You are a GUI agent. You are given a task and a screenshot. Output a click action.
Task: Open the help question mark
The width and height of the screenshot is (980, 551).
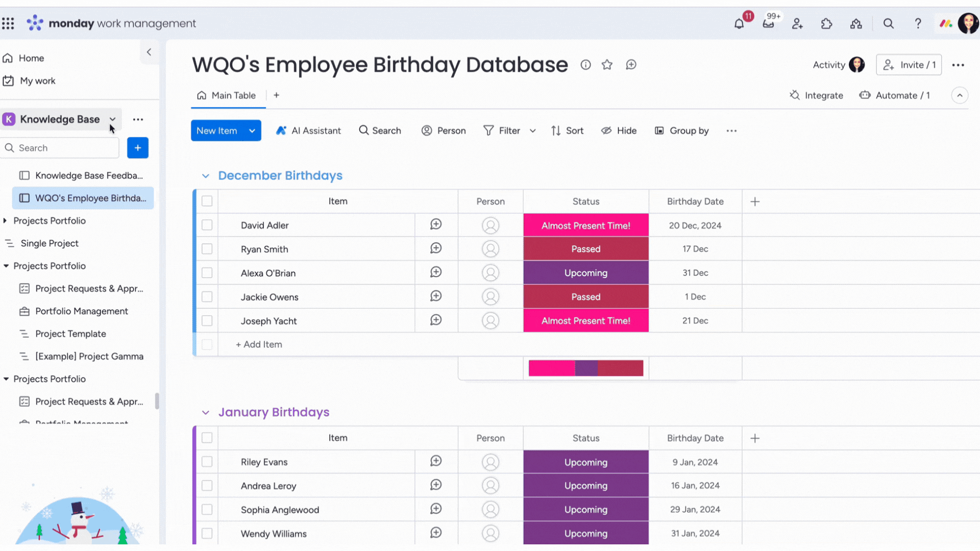[x=918, y=23]
